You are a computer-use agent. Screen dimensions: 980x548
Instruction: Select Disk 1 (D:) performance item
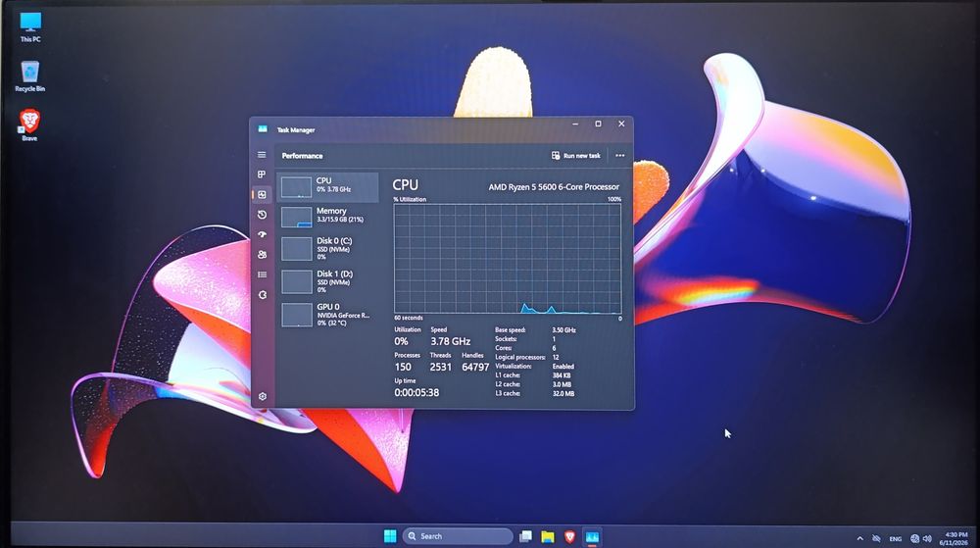[x=328, y=281]
